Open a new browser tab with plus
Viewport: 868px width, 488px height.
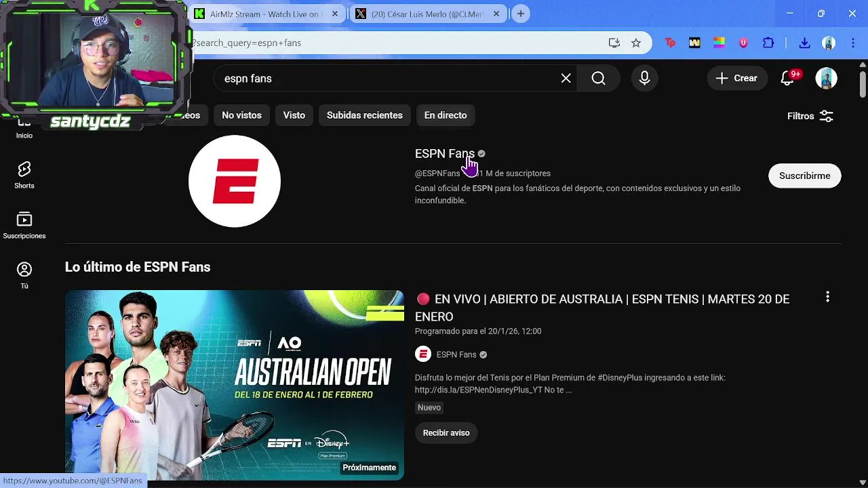(521, 14)
